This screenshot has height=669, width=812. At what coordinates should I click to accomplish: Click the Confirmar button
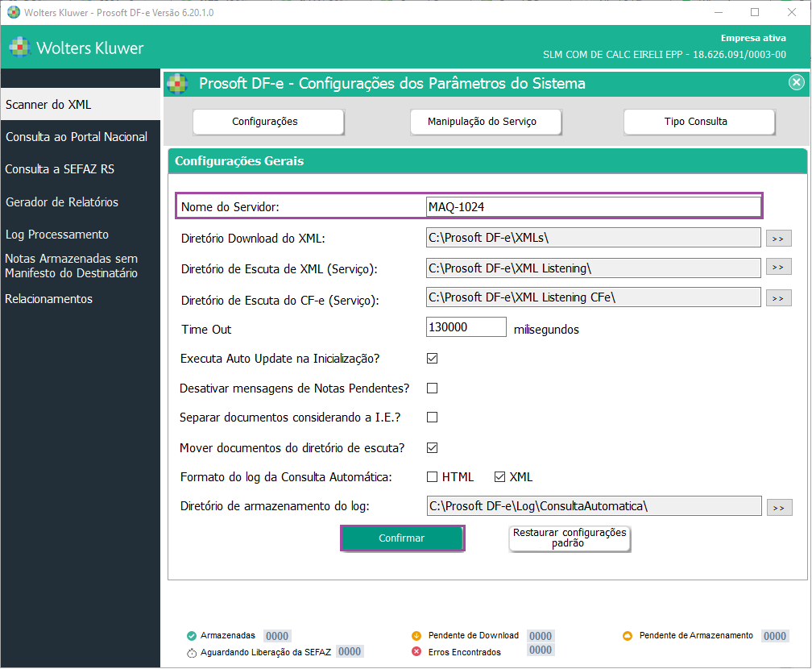tap(402, 538)
